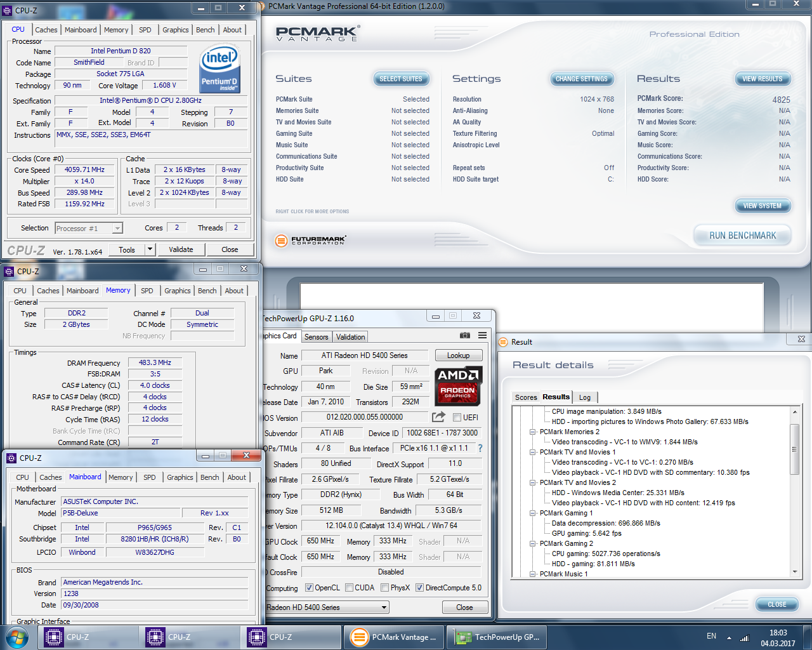
Task: Click BIOS version share/export icon in GPU-Z
Action: click(438, 417)
